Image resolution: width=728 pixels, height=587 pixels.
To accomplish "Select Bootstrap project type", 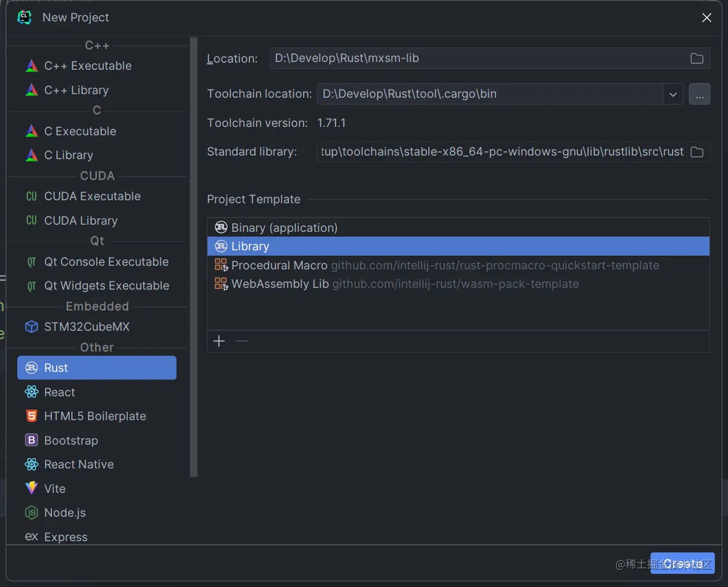I will pos(97,440).
